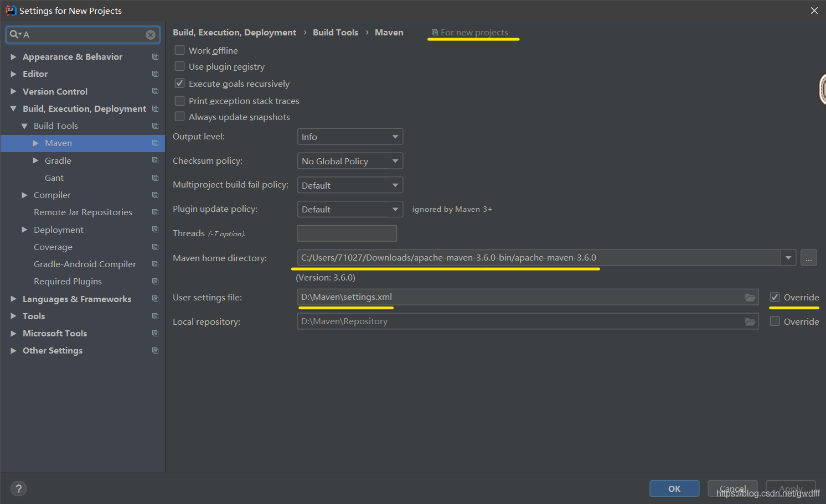This screenshot has width=826, height=504.
Task: Enable Print exception stack traces
Action: point(179,101)
